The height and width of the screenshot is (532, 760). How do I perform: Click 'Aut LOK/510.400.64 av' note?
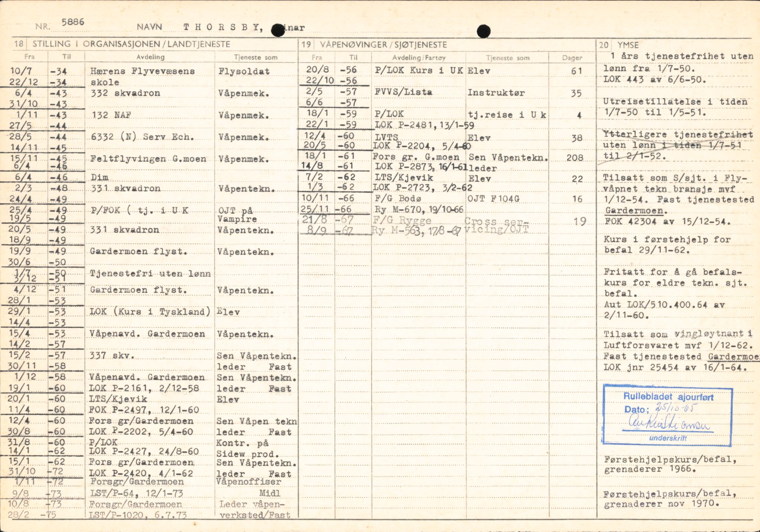click(x=664, y=305)
